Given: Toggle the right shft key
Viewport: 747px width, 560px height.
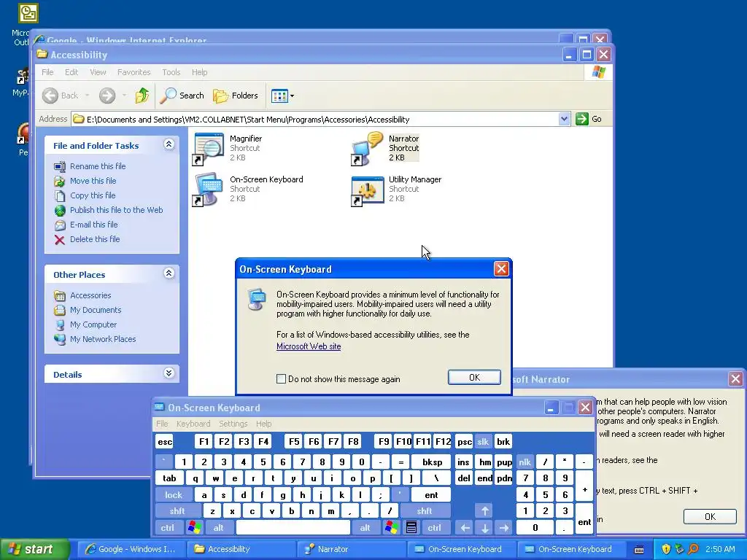Looking at the screenshot, I should pos(424,511).
